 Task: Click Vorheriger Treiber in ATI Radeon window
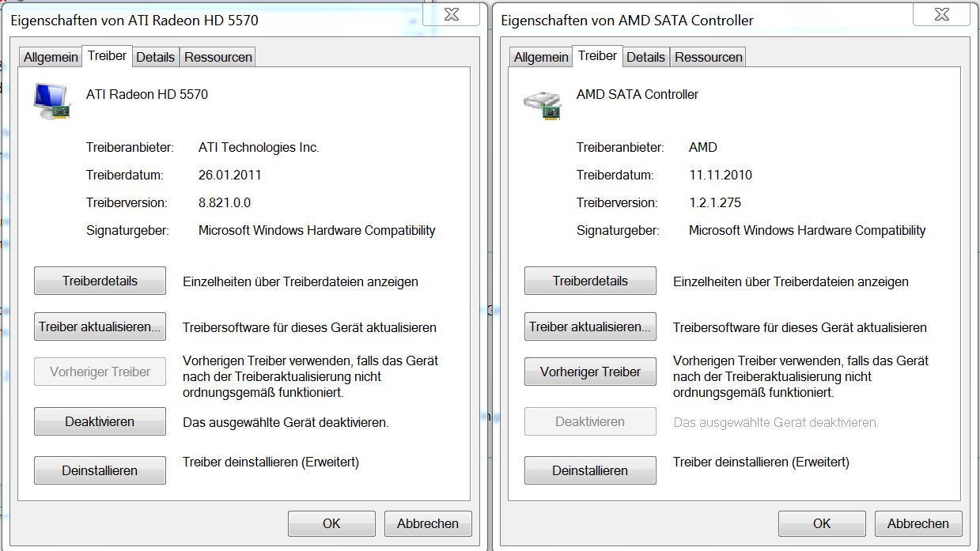[100, 372]
